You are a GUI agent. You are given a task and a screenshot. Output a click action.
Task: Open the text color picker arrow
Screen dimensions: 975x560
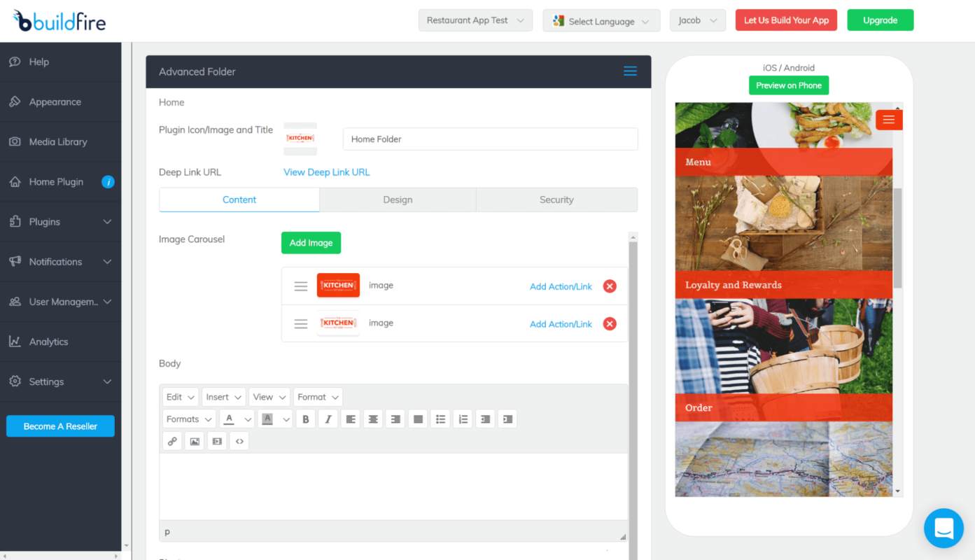[248, 419]
